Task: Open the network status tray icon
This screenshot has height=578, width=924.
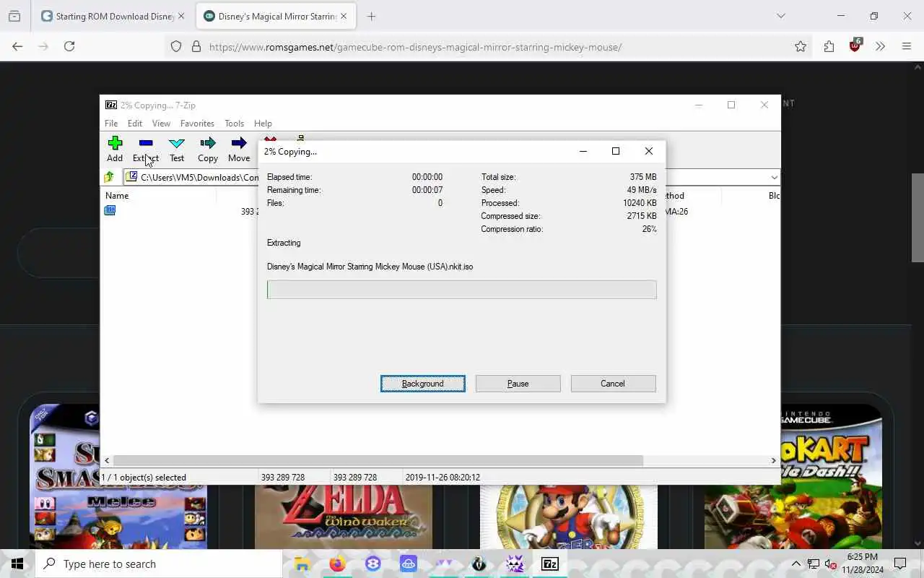Action: tap(814, 564)
